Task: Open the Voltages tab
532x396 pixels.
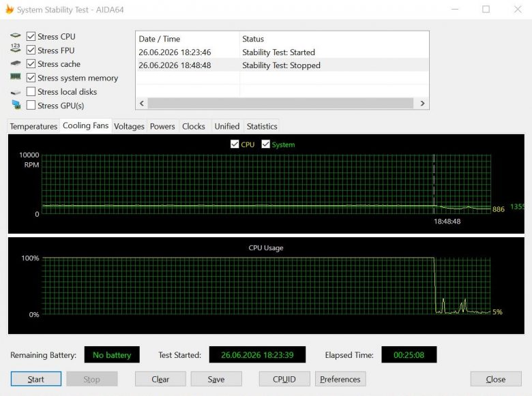Action: click(x=129, y=126)
